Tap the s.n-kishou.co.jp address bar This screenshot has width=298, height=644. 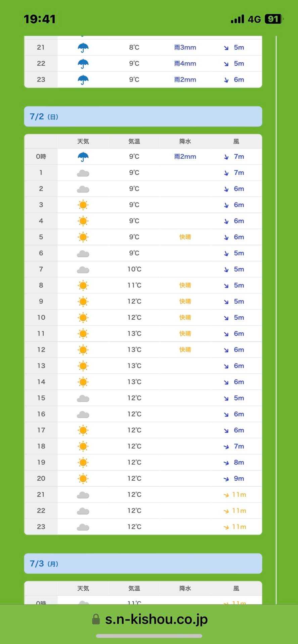click(156, 619)
